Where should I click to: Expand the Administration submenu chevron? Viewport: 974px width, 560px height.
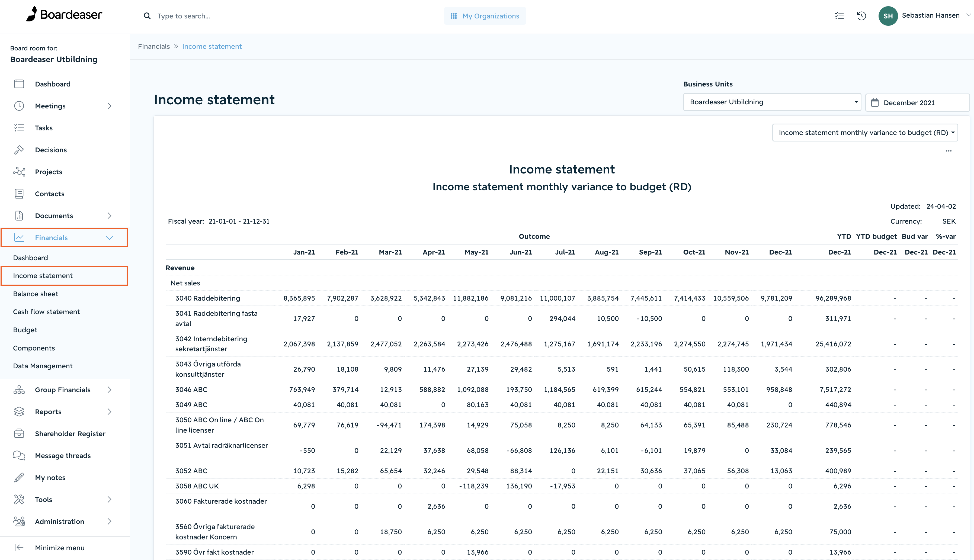coord(109,521)
